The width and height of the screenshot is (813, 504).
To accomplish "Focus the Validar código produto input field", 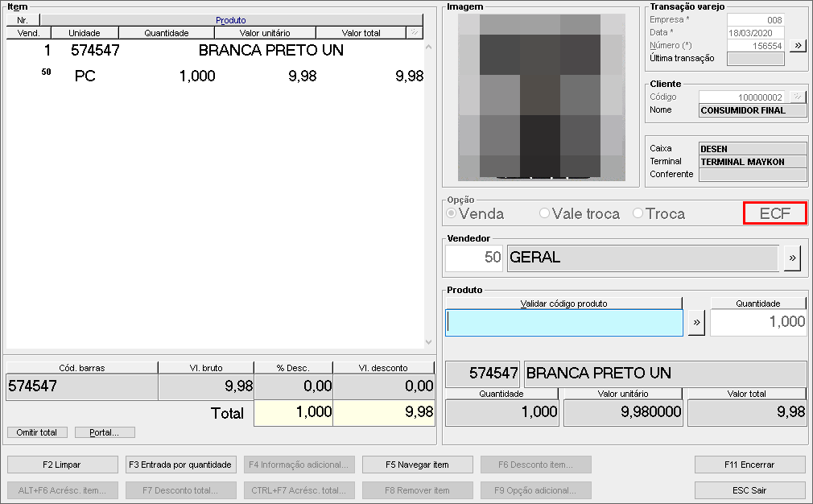I will click(x=564, y=323).
